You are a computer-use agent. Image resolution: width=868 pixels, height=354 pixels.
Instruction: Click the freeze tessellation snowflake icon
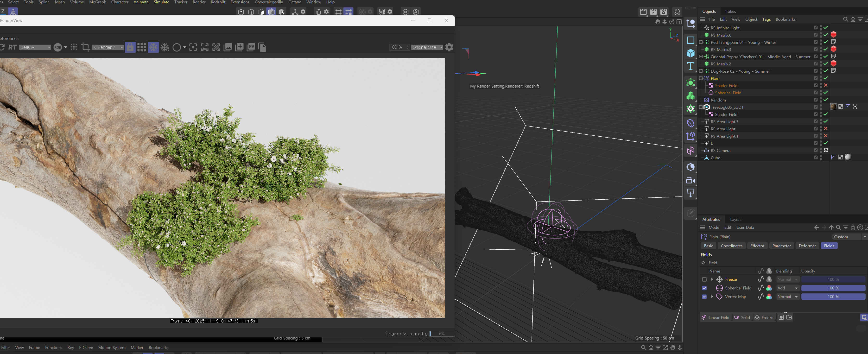pos(153,47)
